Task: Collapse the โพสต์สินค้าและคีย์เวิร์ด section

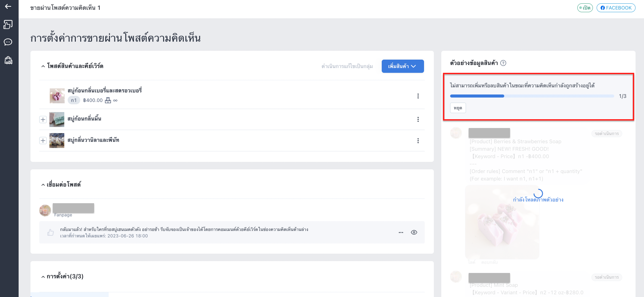Action: click(43, 66)
